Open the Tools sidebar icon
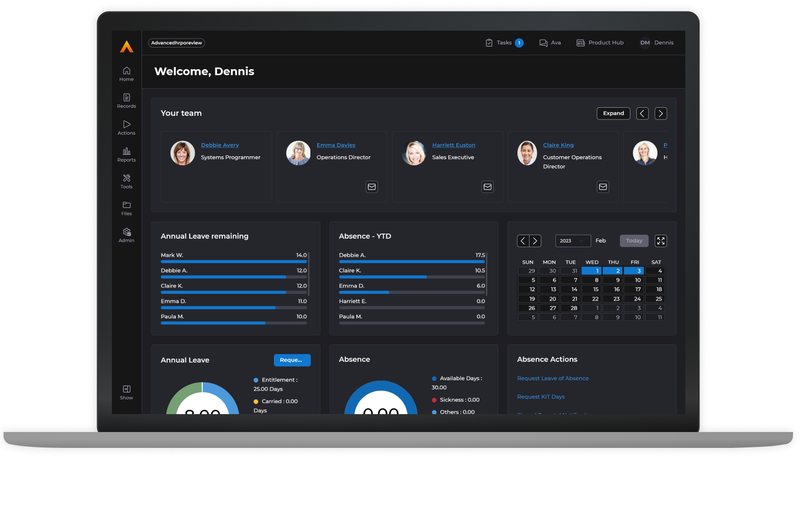 point(126,179)
